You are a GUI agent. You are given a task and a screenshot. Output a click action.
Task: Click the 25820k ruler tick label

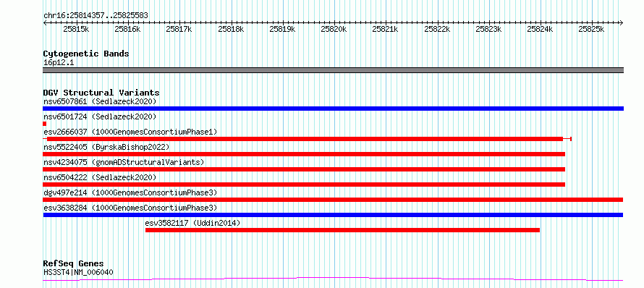click(334, 29)
